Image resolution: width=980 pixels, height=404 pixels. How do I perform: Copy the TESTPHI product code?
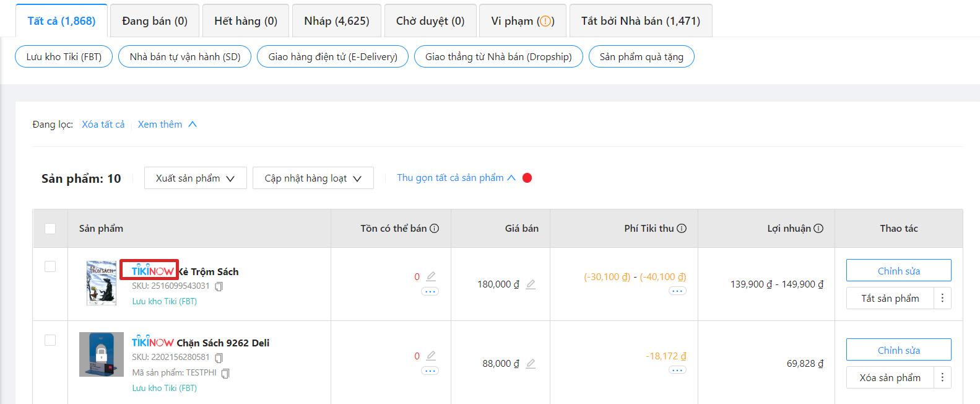(x=225, y=373)
